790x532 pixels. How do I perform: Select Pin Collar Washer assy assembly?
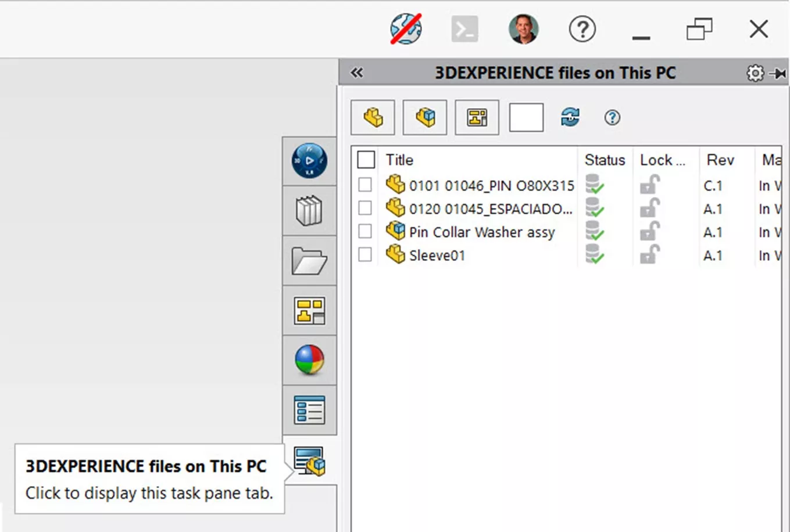(x=482, y=232)
